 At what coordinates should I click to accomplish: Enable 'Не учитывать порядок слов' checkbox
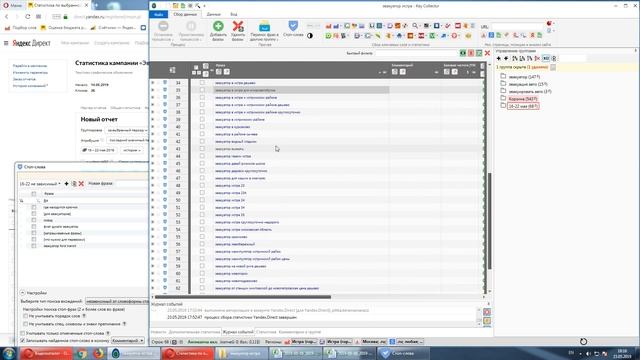25,316
